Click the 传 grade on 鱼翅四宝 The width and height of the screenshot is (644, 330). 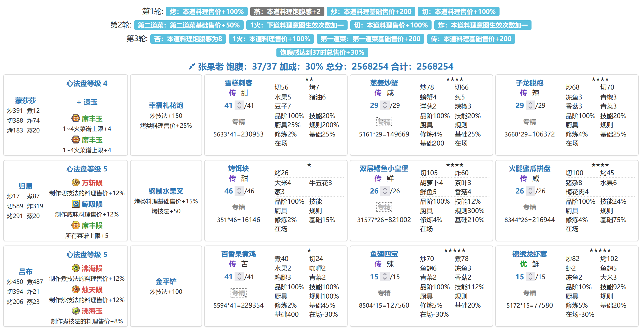(x=378, y=264)
